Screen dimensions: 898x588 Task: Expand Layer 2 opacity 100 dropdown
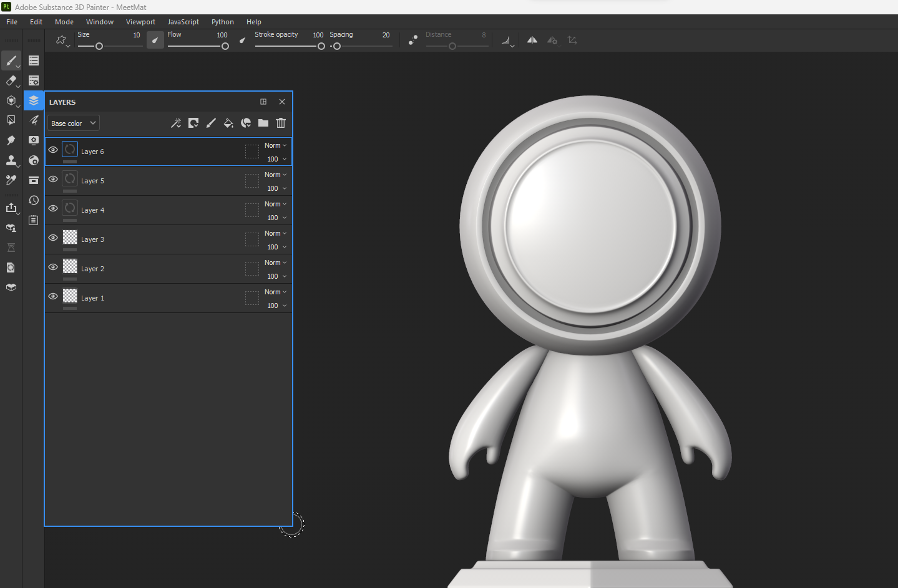click(276, 276)
